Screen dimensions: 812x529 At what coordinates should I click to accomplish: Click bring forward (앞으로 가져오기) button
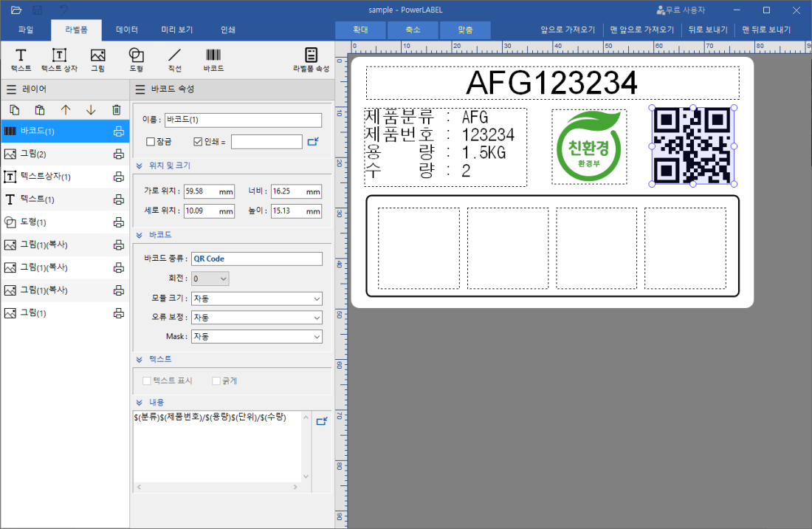(568, 30)
